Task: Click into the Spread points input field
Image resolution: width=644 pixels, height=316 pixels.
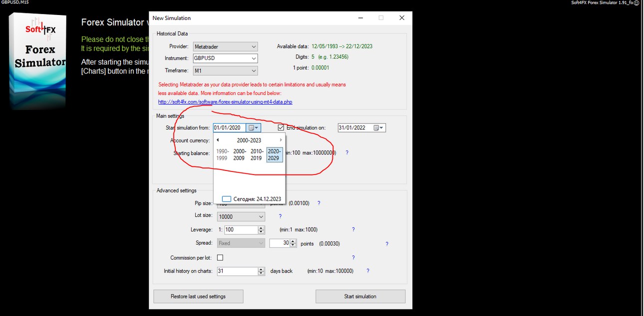Action: 280,243
